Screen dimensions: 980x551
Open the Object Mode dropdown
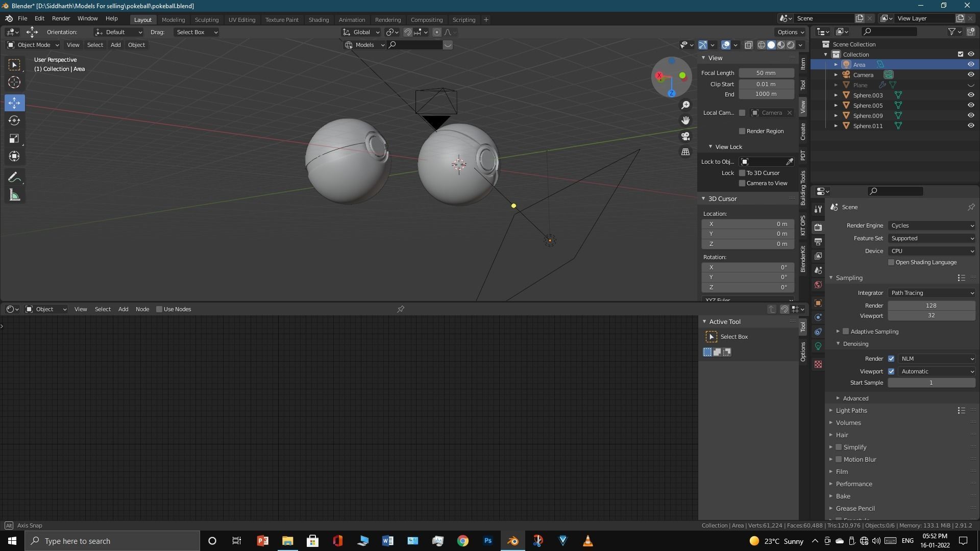(33, 45)
